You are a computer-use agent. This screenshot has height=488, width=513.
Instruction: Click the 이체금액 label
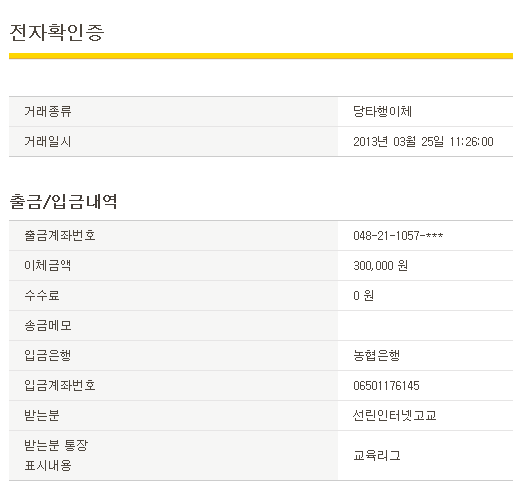click(x=48, y=265)
